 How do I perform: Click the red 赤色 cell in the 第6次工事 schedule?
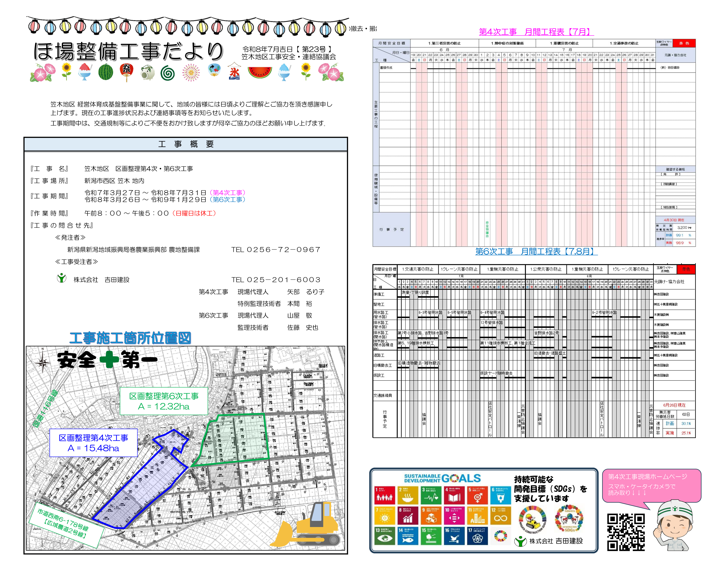point(686,269)
